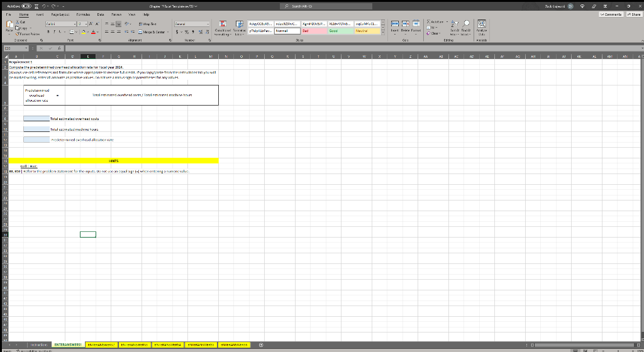The image size is (644, 352).
Task: Click the Copy icon
Action: (17, 28)
